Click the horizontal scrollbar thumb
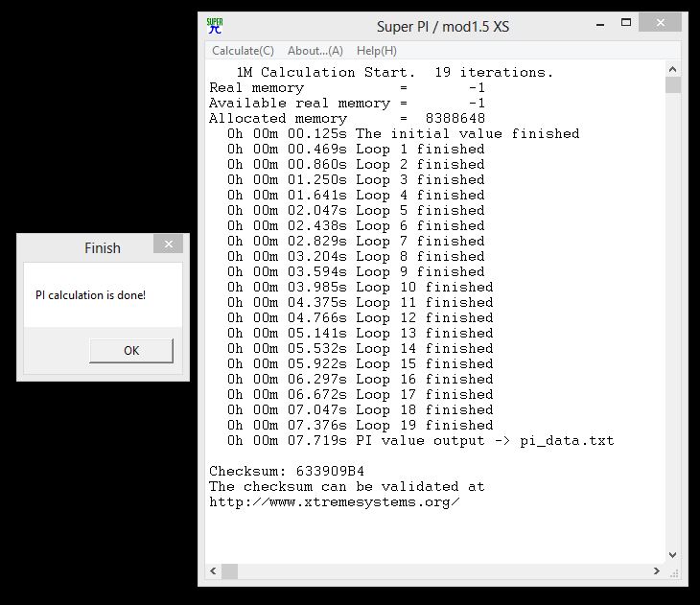 (x=230, y=572)
